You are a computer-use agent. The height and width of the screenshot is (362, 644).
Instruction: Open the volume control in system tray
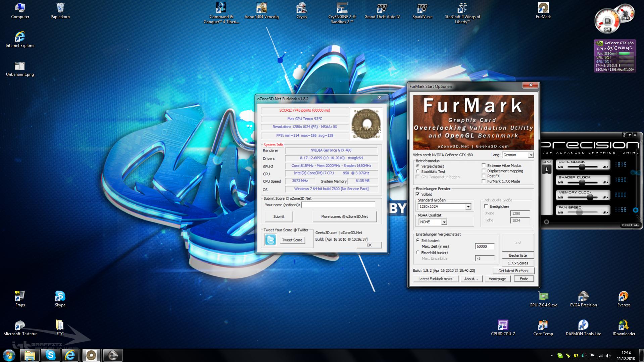coord(608,356)
